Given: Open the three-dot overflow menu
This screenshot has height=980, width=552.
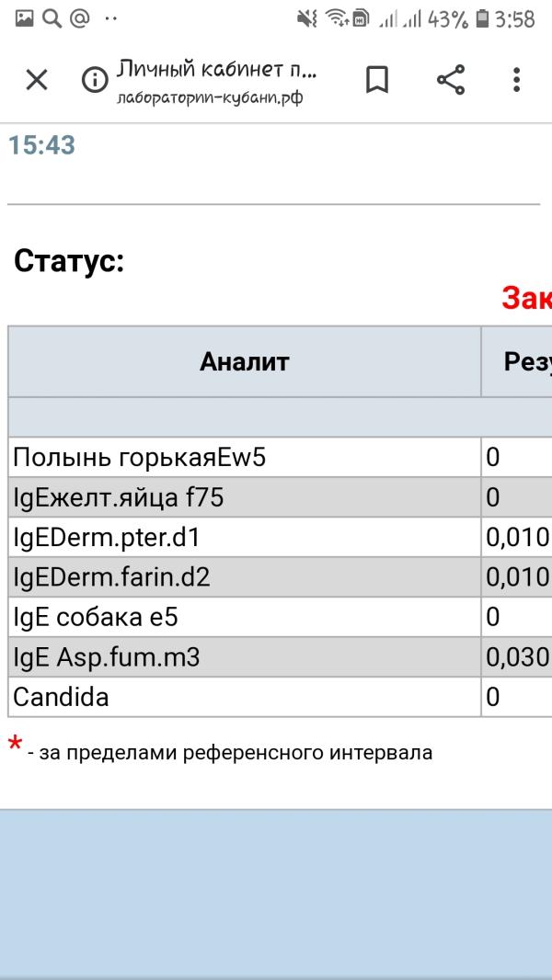Looking at the screenshot, I should point(516,80).
